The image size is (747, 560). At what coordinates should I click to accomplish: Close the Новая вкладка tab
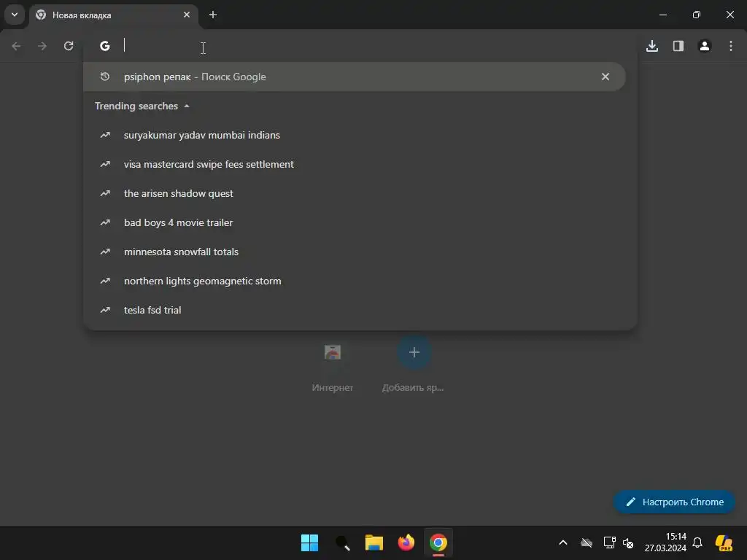tap(186, 15)
